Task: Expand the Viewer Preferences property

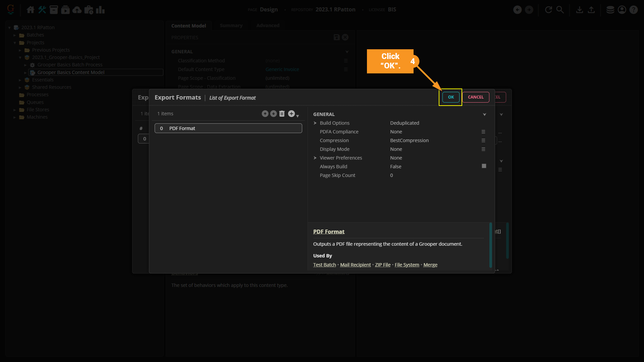Action: tap(315, 158)
